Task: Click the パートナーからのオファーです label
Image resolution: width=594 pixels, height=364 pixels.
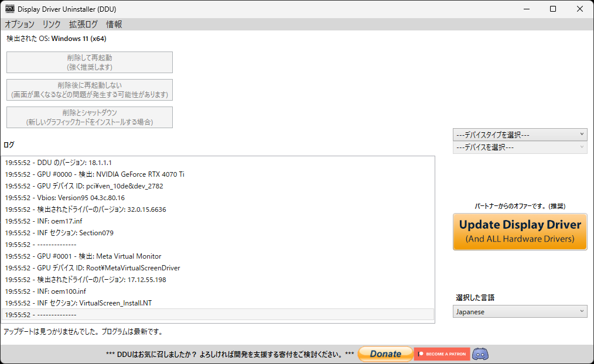Action: pyautogui.click(x=520, y=206)
